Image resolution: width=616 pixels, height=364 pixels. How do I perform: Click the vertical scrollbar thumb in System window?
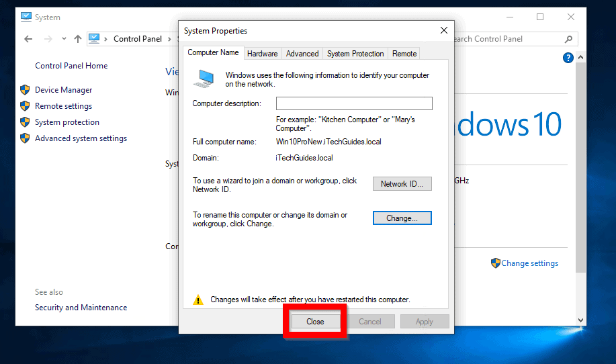580,167
